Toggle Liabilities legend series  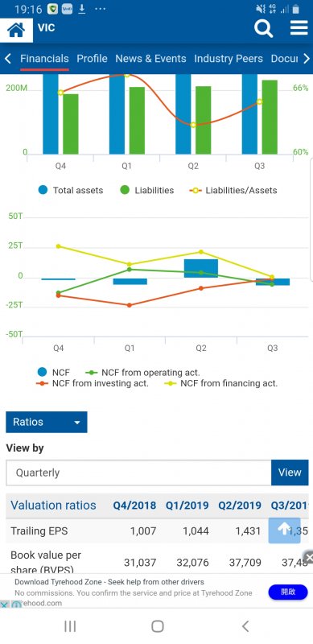click(x=146, y=190)
